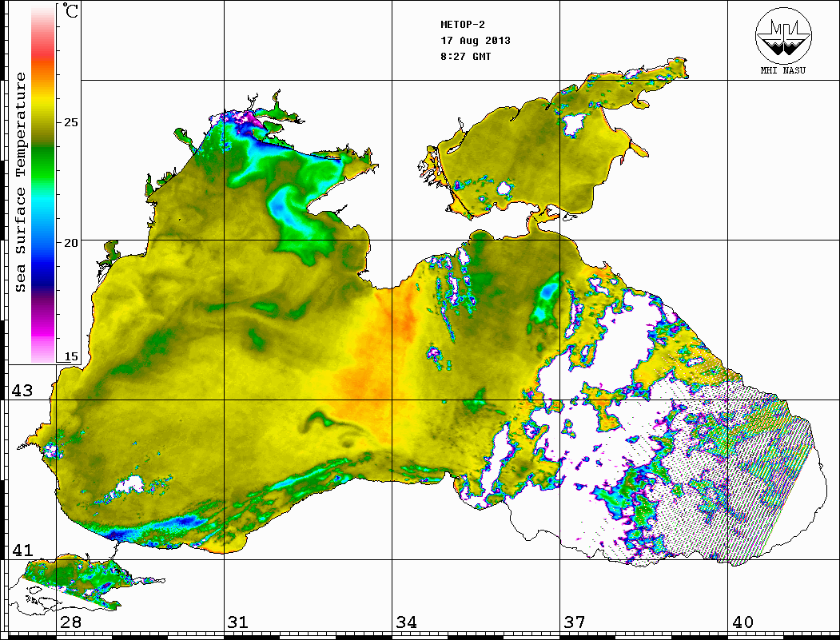Click the 15 tick label on color scale
The width and height of the screenshot is (840, 640).
click(70, 356)
